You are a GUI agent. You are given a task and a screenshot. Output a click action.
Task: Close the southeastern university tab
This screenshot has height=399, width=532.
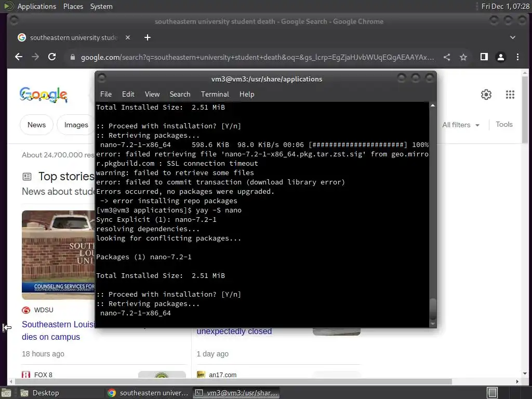click(x=128, y=37)
